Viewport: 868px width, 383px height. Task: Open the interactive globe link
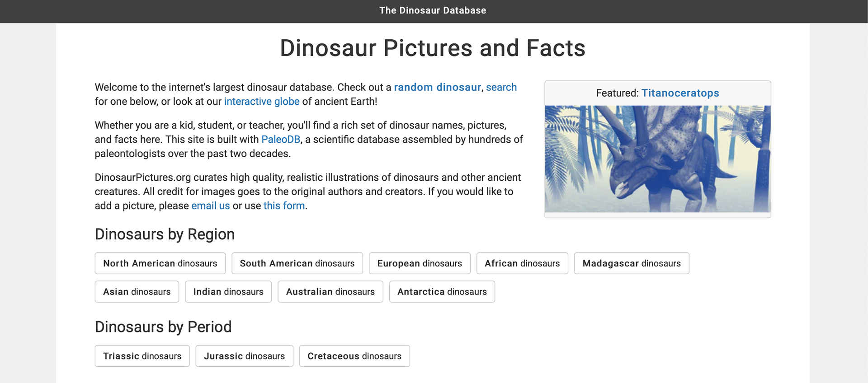262,101
